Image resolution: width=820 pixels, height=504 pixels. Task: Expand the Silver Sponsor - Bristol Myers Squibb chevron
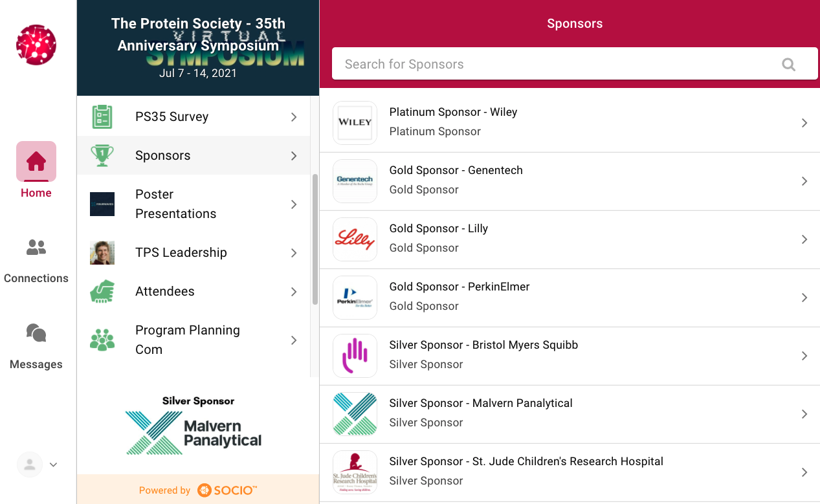[x=804, y=356]
